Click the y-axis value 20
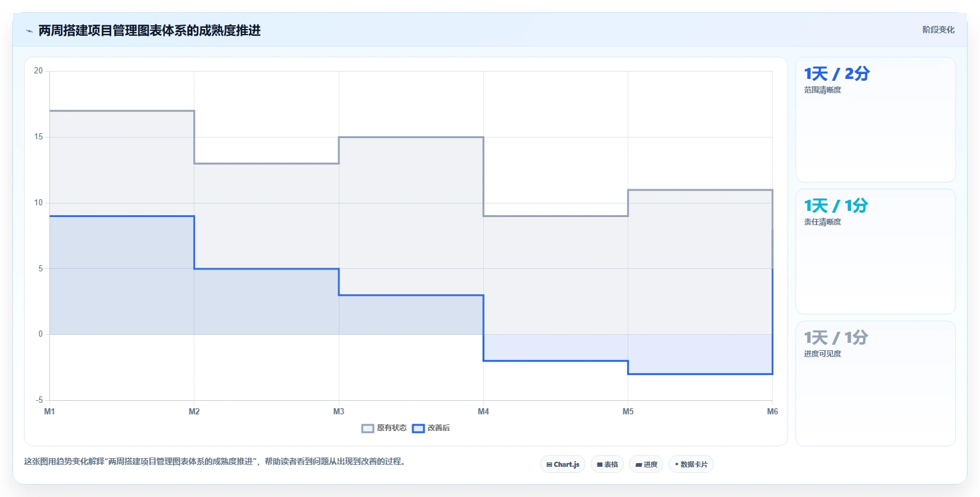980x497 pixels. tap(38, 71)
